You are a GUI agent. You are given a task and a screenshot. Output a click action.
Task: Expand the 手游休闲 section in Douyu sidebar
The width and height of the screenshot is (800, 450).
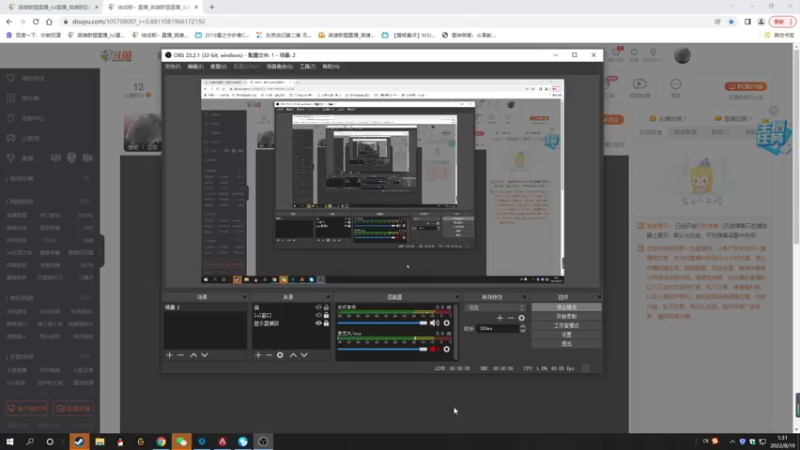85,357
